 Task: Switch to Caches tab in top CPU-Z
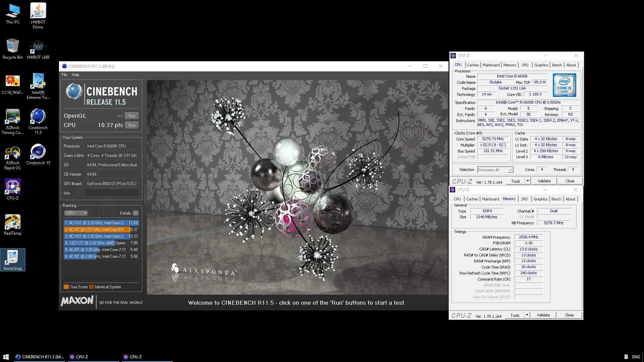tap(473, 65)
